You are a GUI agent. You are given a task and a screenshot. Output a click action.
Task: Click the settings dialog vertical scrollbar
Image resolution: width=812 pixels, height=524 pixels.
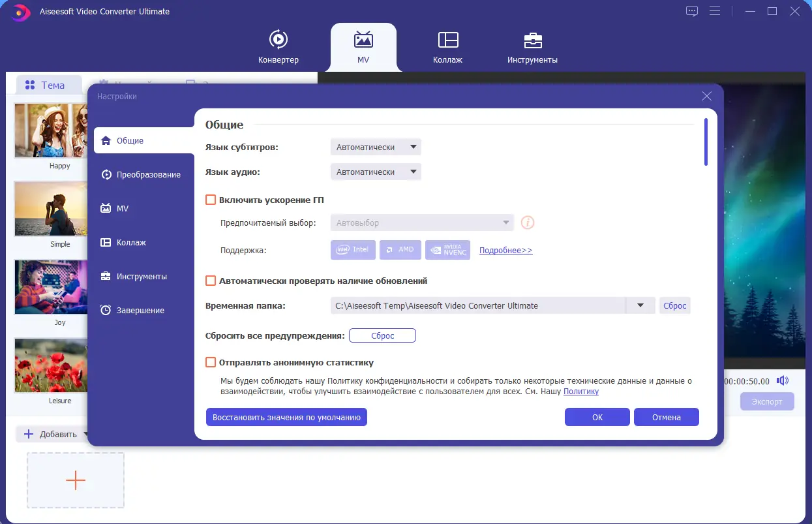tap(706, 142)
